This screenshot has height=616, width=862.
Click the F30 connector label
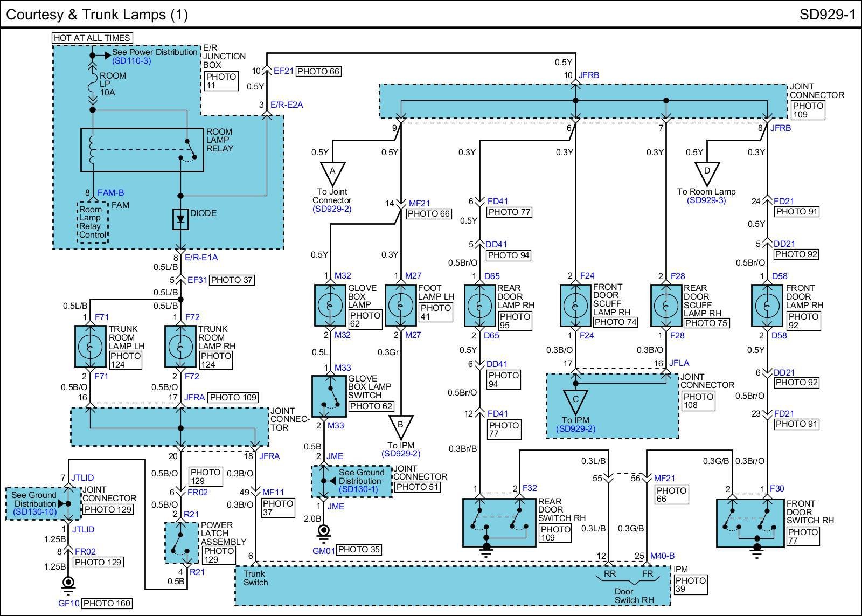777,488
